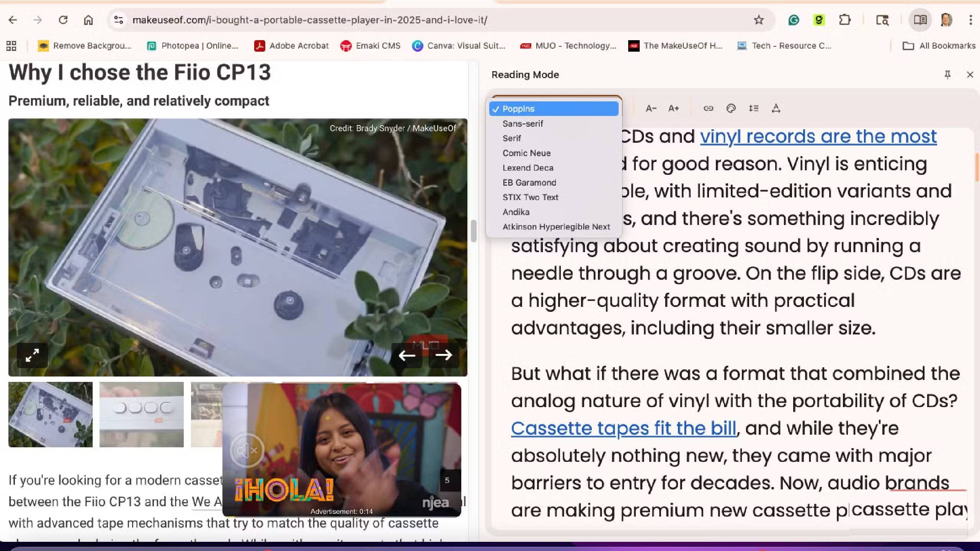Image resolution: width=980 pixels, height=551 pixels.
Task: Open Photopea bookmark
Action: coord(193,46)
